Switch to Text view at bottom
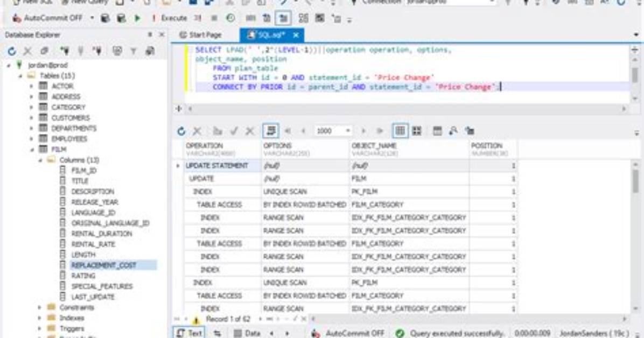The image size is (644, 338). click(x=190, y=333)
